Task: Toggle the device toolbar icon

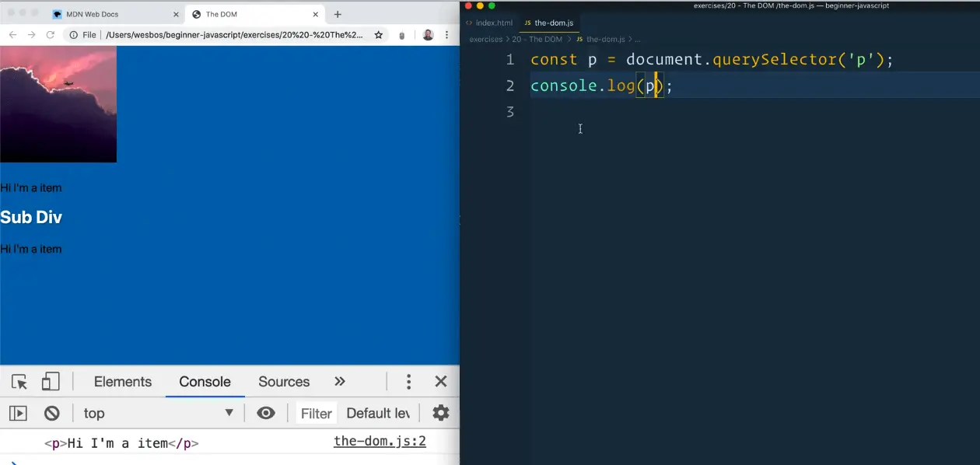Action: [x=51, y=382]
